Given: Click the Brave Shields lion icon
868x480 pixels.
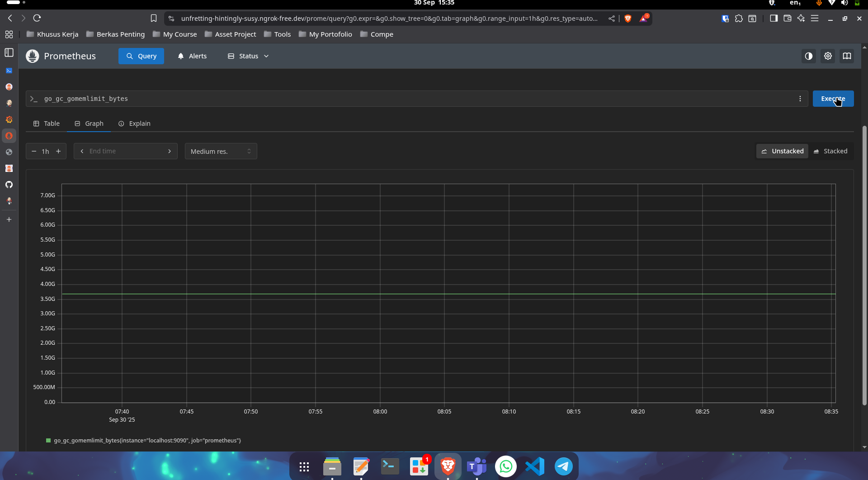Looking at the screenshot, I should (627, 19).
